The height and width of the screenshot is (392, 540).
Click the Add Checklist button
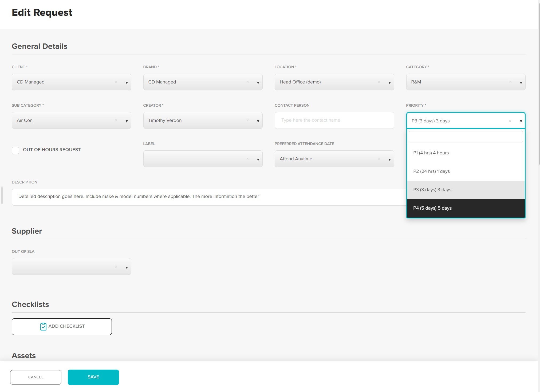point(62,326)
